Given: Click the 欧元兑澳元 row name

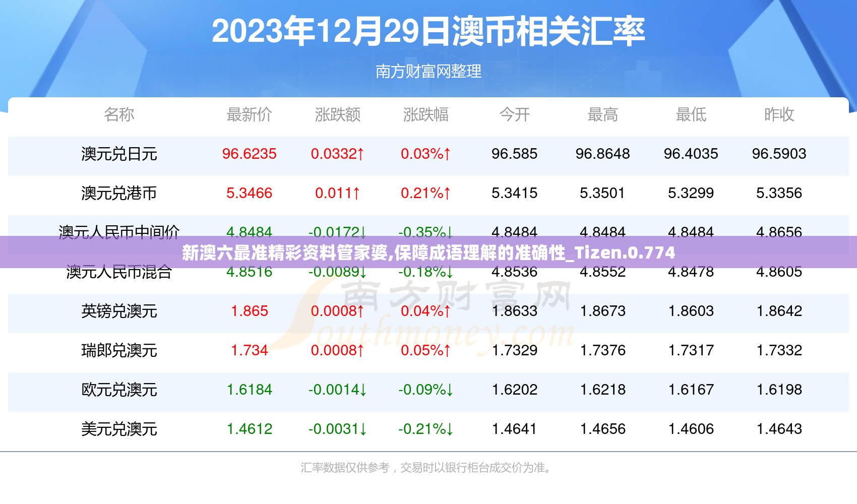Looking at the screenshot, I should pyautogui.click(x=119, y=390).
